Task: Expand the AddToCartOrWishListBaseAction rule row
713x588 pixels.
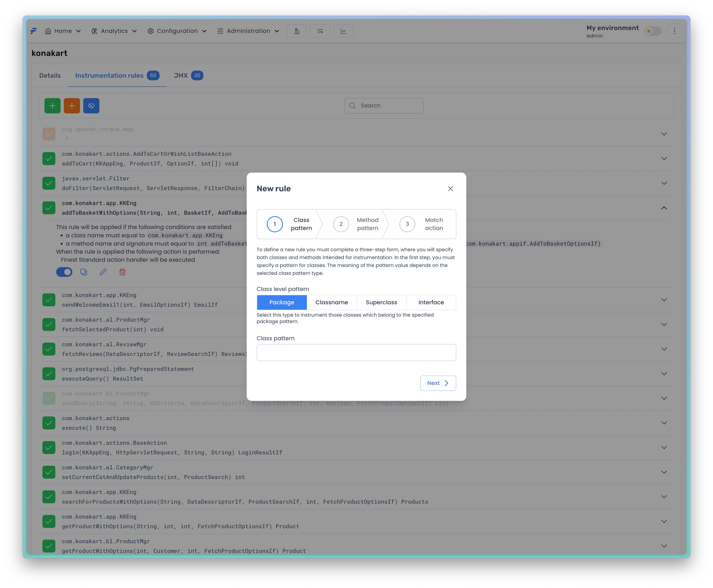Action: click(664, 158)
